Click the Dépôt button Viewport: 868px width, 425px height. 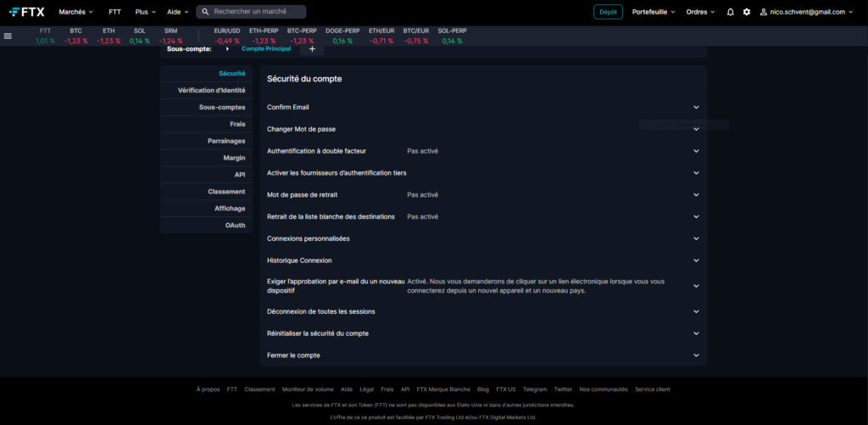(x=608, y=12)
